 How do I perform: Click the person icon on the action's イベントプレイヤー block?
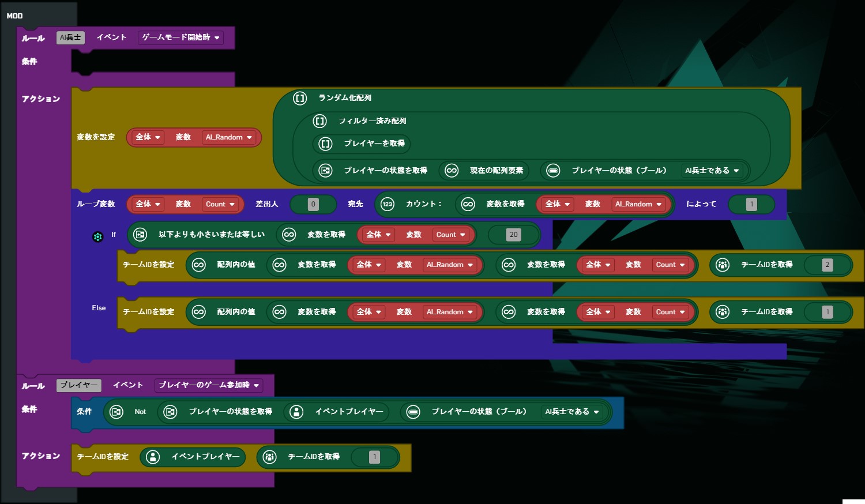click(153, 457)
